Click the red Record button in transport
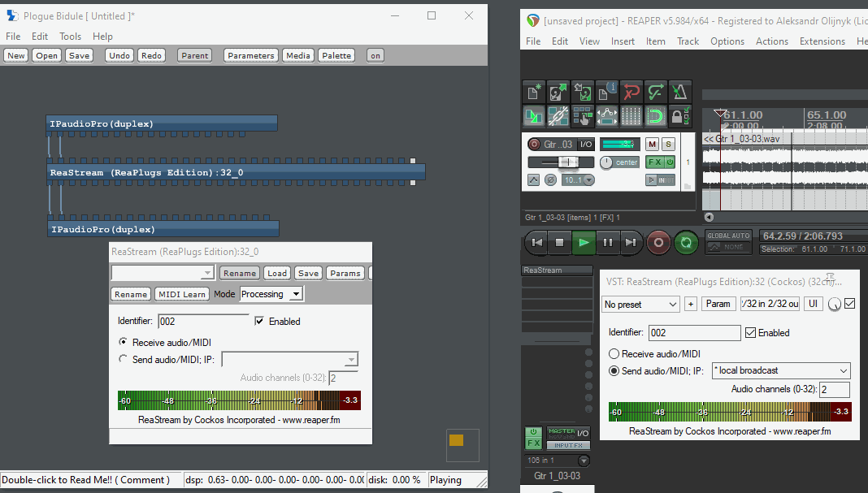868x493 pixels. pos(658,242)
